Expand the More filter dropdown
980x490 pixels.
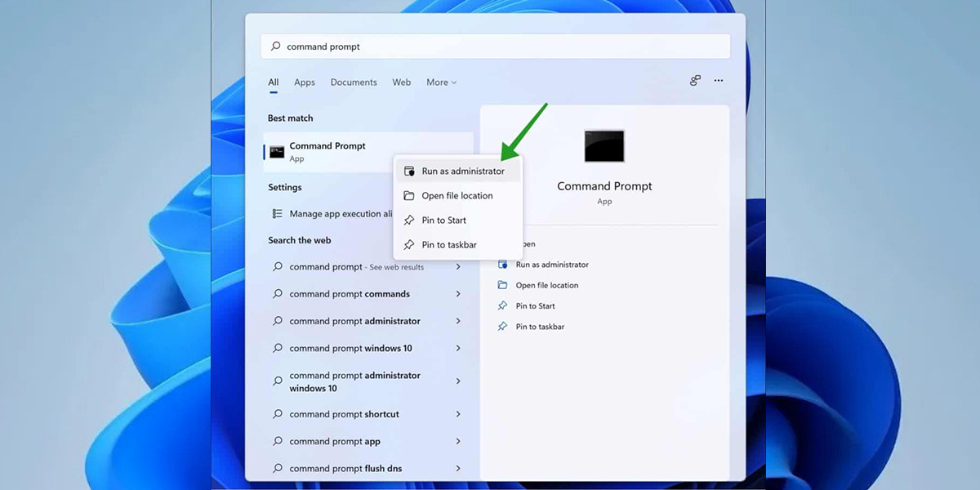(x=441, y=82)
